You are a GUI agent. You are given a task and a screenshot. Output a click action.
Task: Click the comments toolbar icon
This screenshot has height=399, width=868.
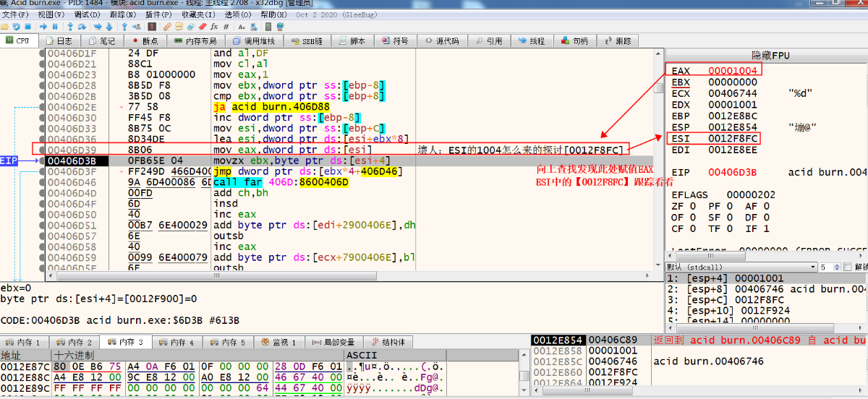(179, 26)
